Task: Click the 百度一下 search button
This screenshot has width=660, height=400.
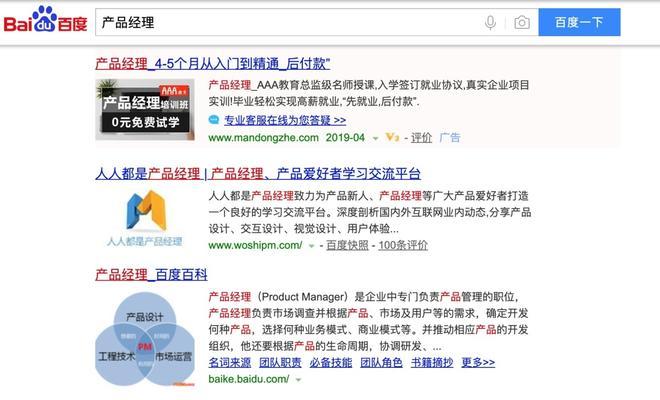Action: pyautogui.click(x=579, y=22)
